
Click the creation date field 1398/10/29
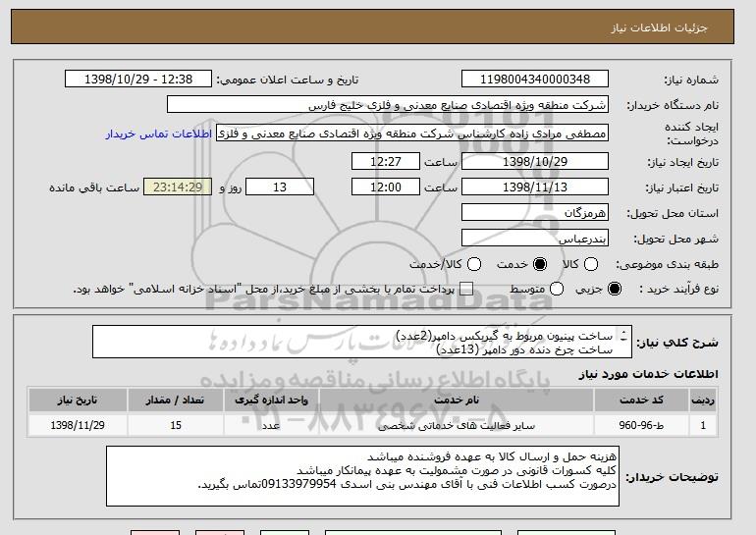pyautogui.click(x=535, y=161)
